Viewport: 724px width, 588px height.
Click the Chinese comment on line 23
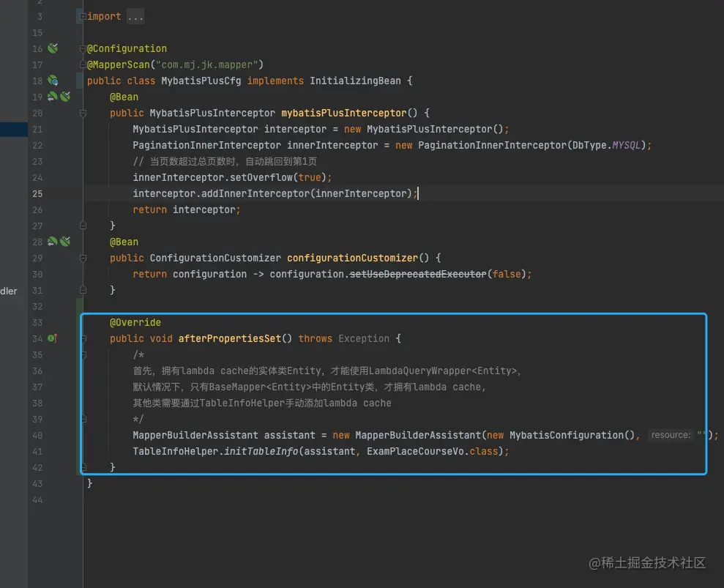coord(225,162)
